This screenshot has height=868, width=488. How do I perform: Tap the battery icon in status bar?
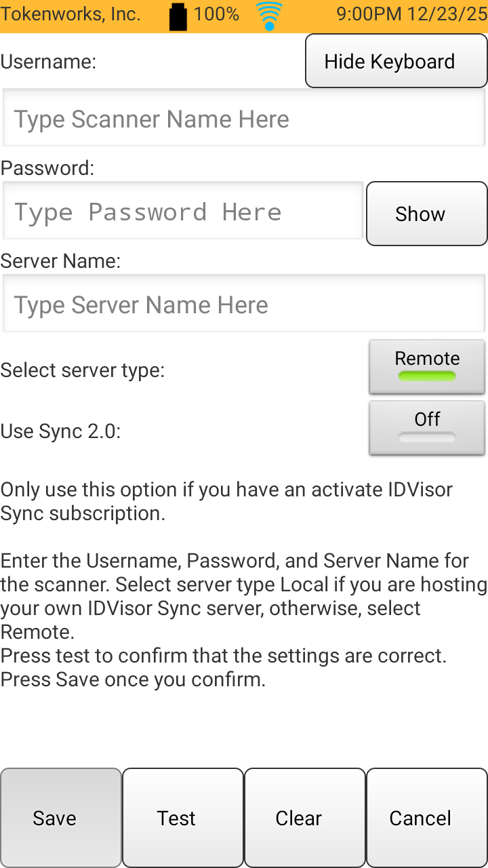[178, 16]
